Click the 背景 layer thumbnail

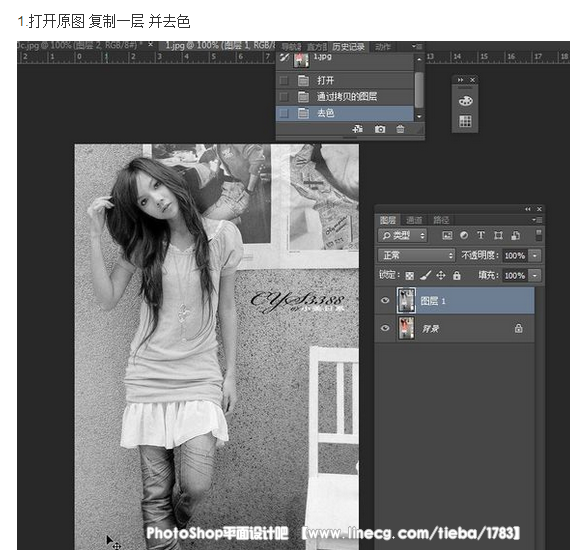406,328
